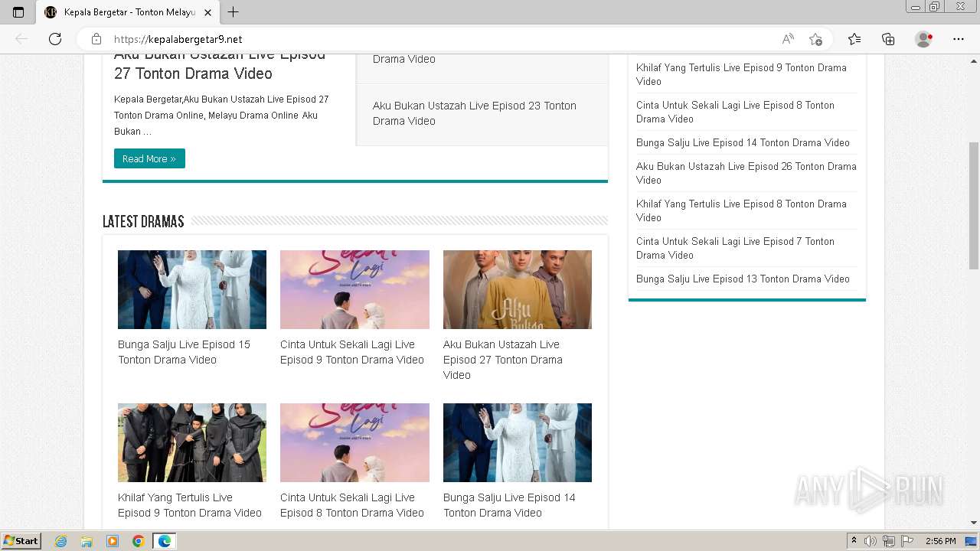980x551 pixels.
Task: Open the Settings and more menu
Action: pyautogui.click(x=959, y=39)
